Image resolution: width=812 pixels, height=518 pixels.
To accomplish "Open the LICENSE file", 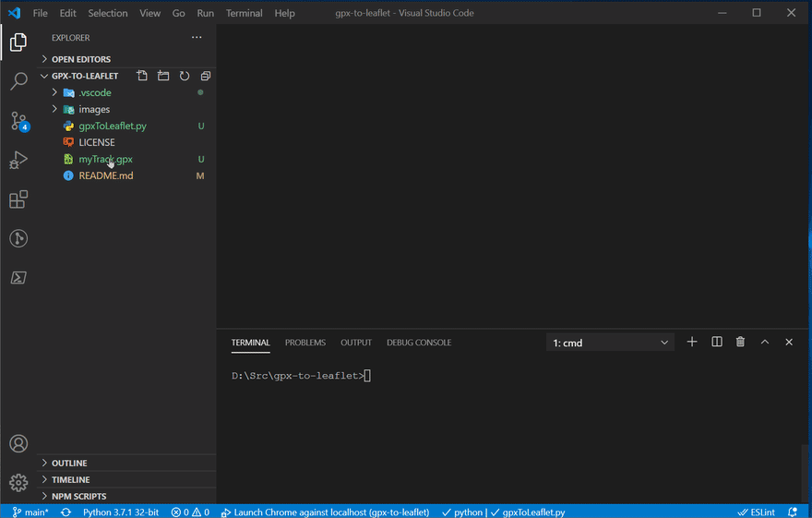I will (x=126, y=142).
